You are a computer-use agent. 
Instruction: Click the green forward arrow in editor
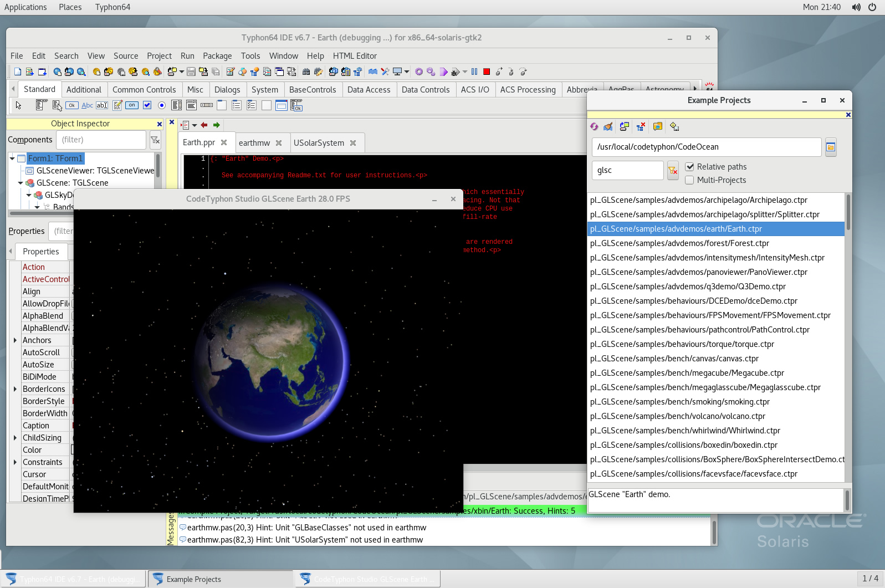point(217,125)
